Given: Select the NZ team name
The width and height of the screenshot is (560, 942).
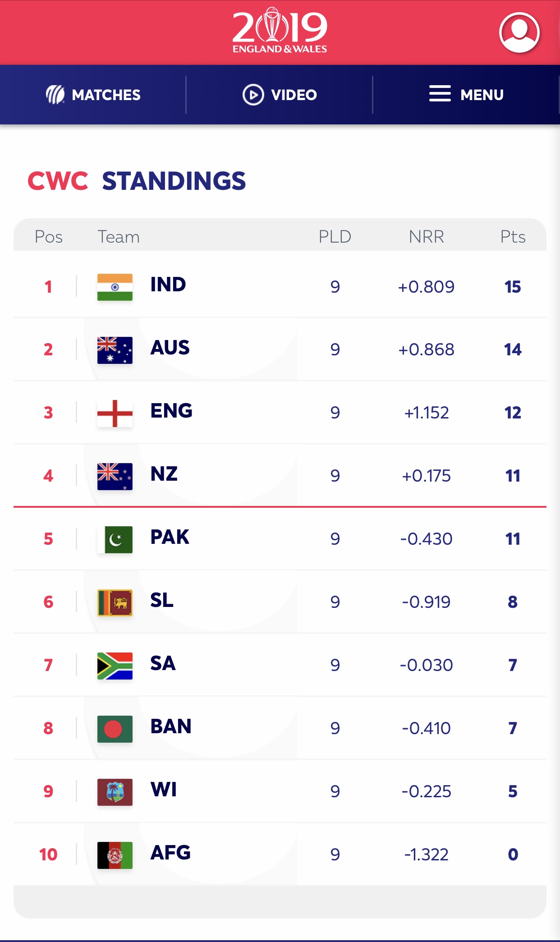Looking at the screenshot, I should tap(164, 474).
